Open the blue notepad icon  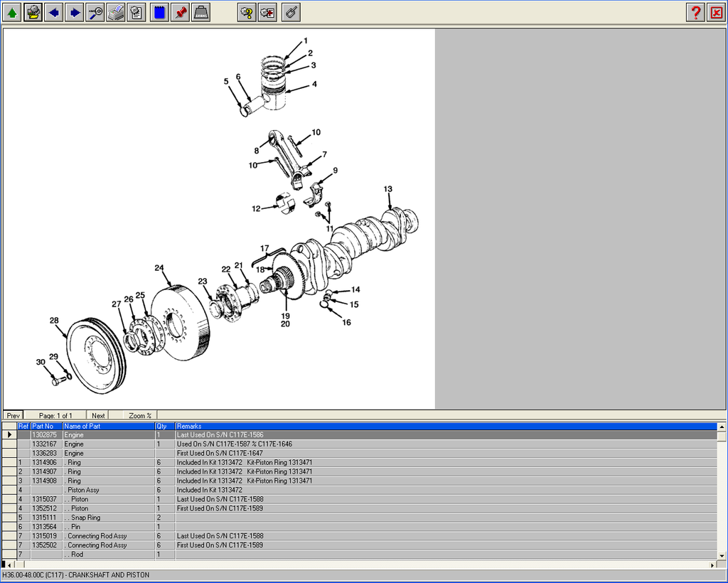click(159, 12)
